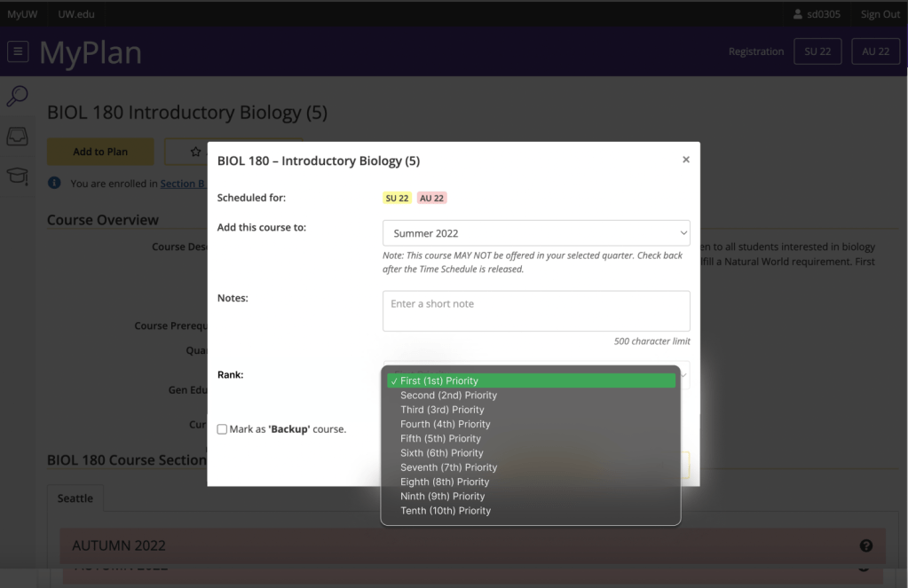Click the Add to Plan button
Screen dimensions: 908x588
[100, 152]
